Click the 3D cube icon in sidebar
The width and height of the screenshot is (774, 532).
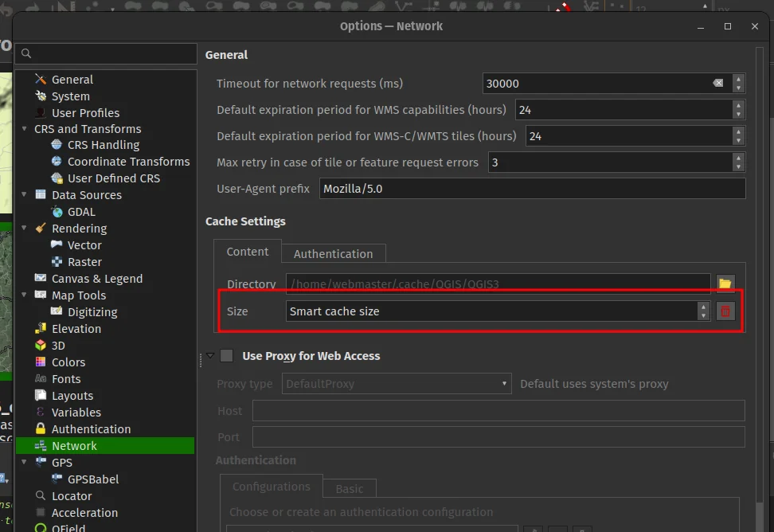tap(41, 346)
